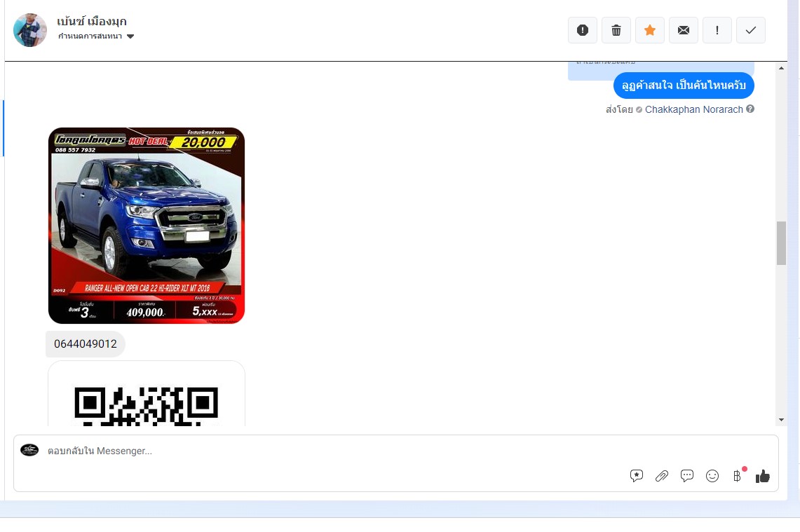Delete conversation with trash icon
This screenshot has width=800, height=532.
(x=616, y=31)
